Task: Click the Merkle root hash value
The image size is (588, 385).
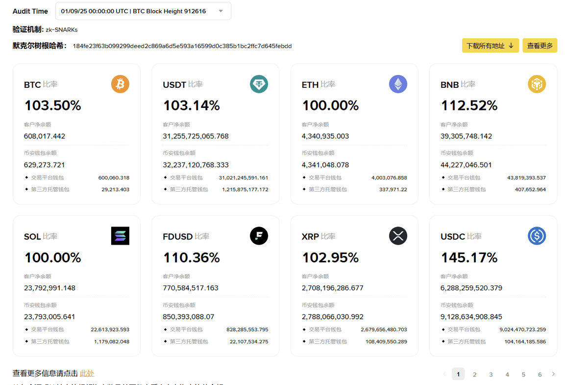Action: (x=182, y=46)
